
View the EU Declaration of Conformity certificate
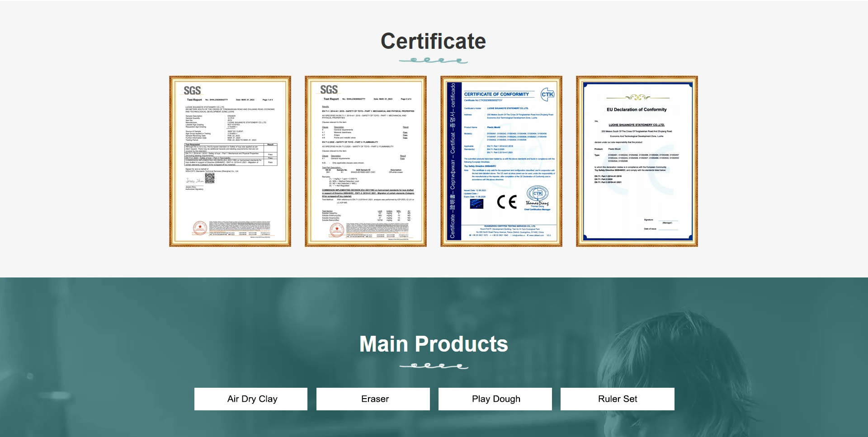coord(637,161)
